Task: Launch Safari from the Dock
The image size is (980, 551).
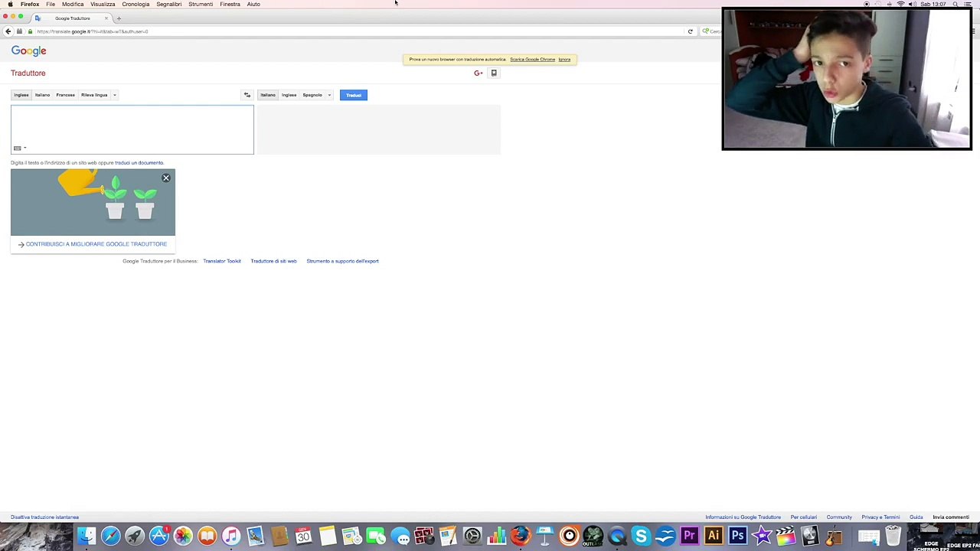Action: [110, 536]
